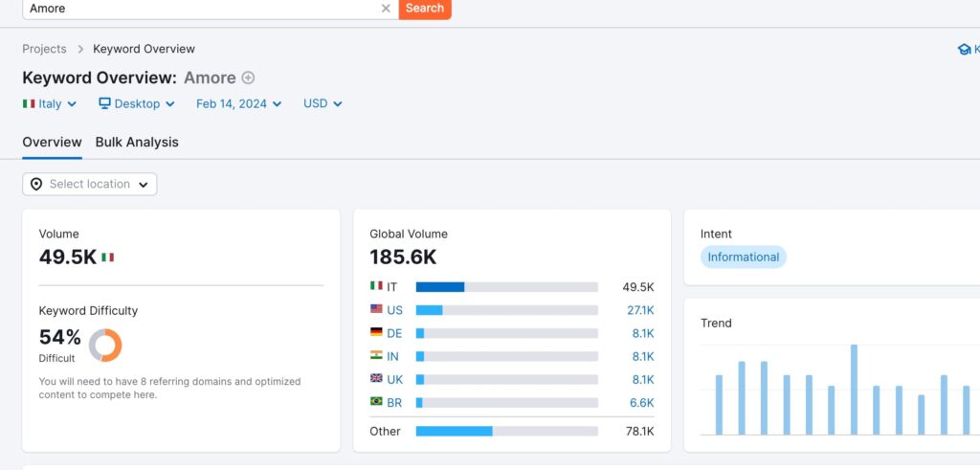Open the UK country link

click(x=394, y=380)
